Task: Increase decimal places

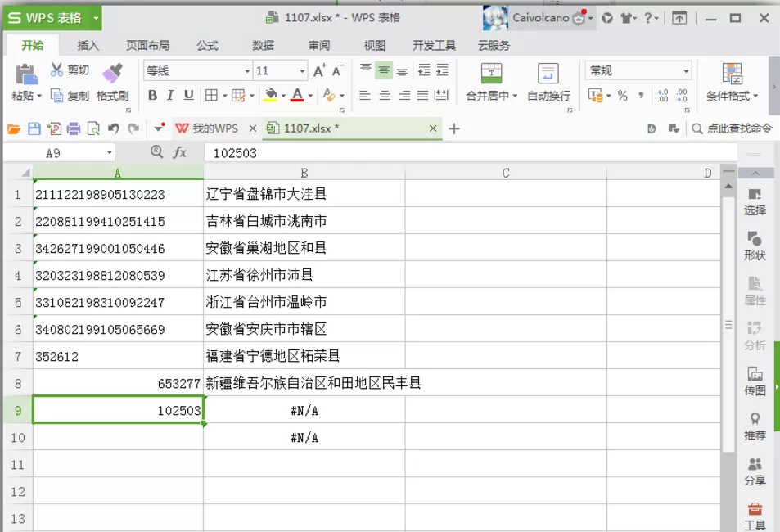Action: click(663, 96)
